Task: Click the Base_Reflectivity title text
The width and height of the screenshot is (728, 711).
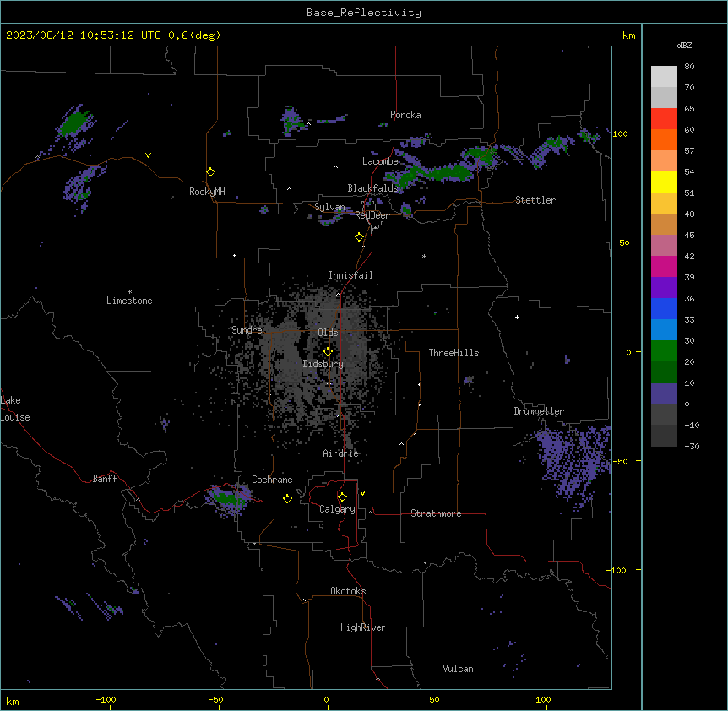Action: click(363, 13)
